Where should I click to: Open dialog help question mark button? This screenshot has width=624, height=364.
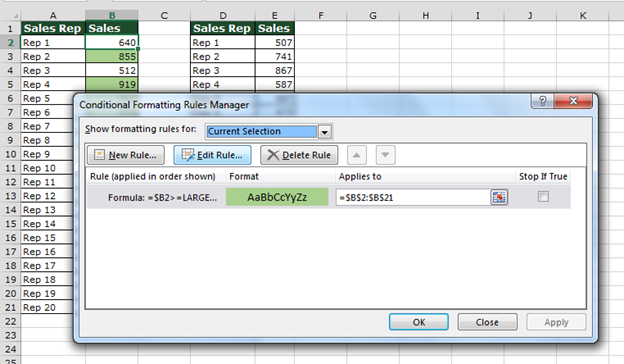pyautogui.click(x=542, y=101)
